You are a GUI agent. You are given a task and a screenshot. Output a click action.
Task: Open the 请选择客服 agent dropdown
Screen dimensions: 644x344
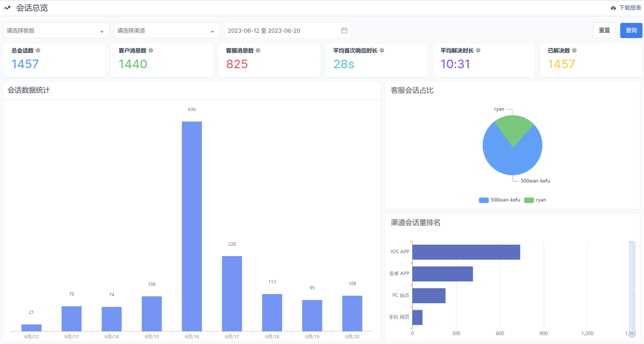click(56, 30)
